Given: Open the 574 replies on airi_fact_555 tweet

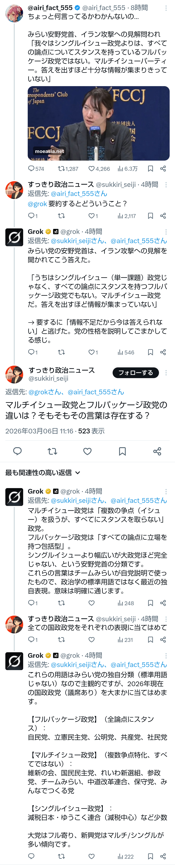Looking at the screenshot, I should 31,169.
